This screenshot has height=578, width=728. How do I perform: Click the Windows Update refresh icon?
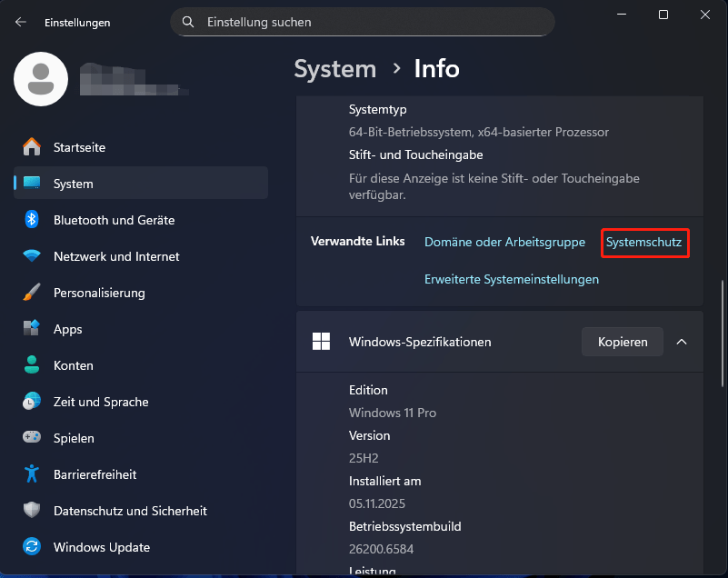coord(32,546)
